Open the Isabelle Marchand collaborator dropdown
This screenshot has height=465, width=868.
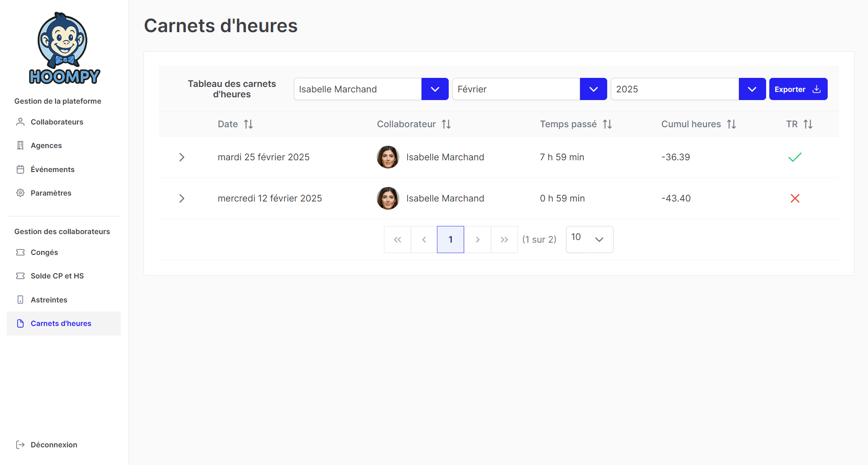pos(435,89)
